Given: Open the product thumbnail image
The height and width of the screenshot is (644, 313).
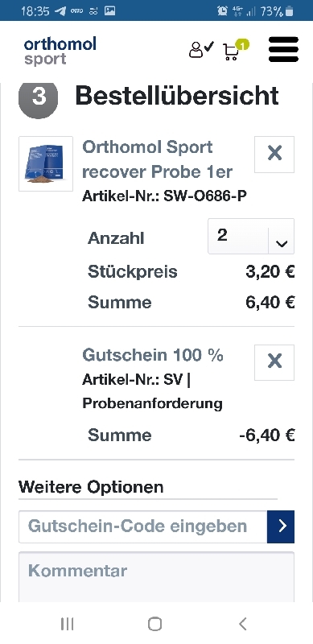Looking at the screenshot, I should coord(46,164).
